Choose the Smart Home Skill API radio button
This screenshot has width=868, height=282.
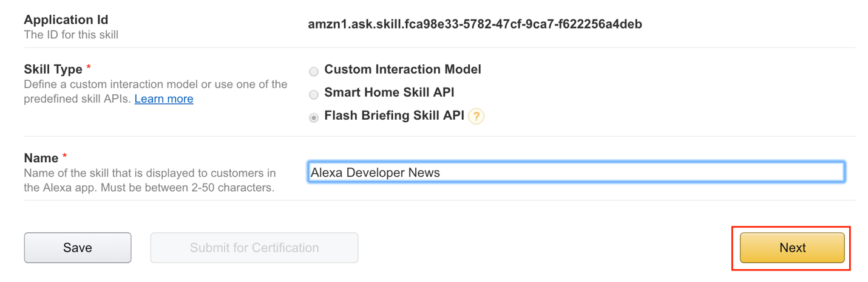(314, 95)
